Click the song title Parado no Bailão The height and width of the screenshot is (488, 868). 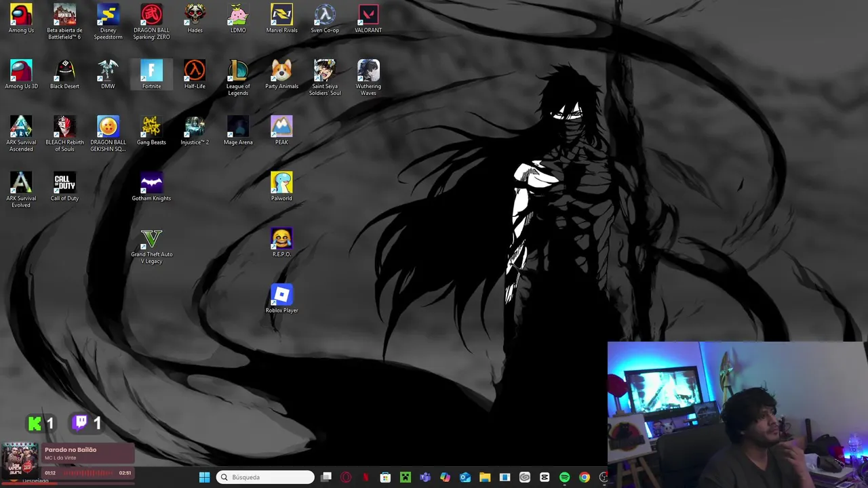71,450
